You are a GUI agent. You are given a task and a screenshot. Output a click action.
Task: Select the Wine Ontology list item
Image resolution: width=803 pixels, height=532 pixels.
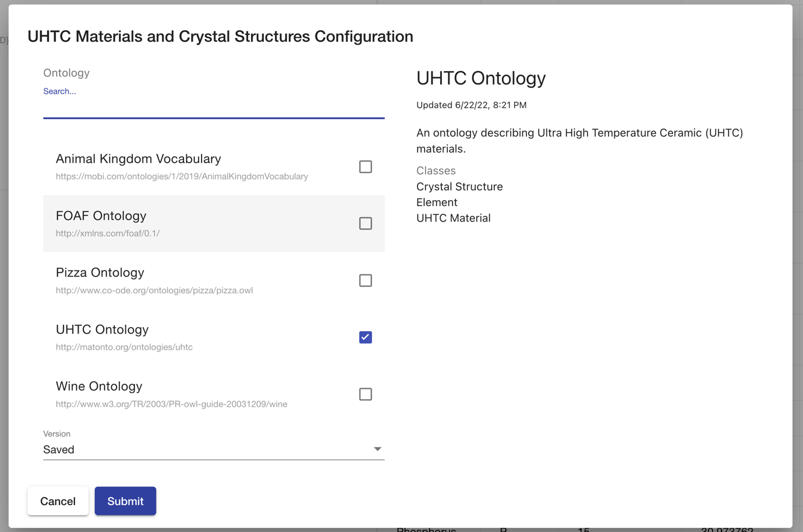pos(175,393)
